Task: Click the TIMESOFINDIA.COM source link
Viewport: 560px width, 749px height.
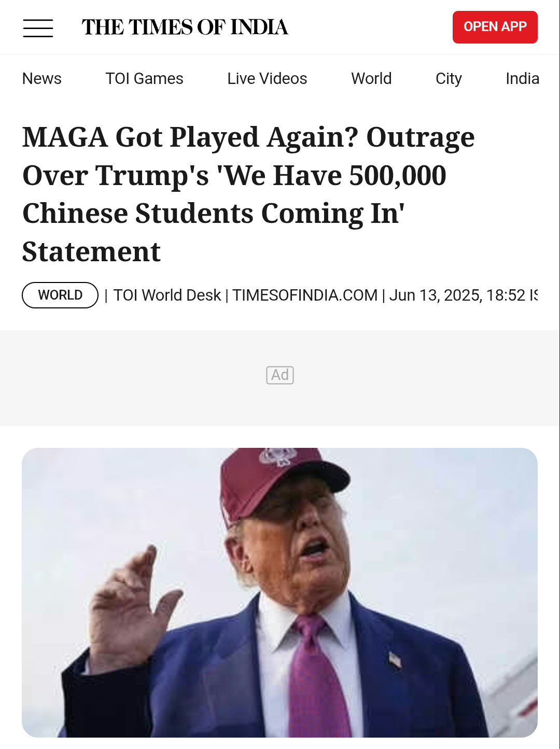Action: (305, 295)
